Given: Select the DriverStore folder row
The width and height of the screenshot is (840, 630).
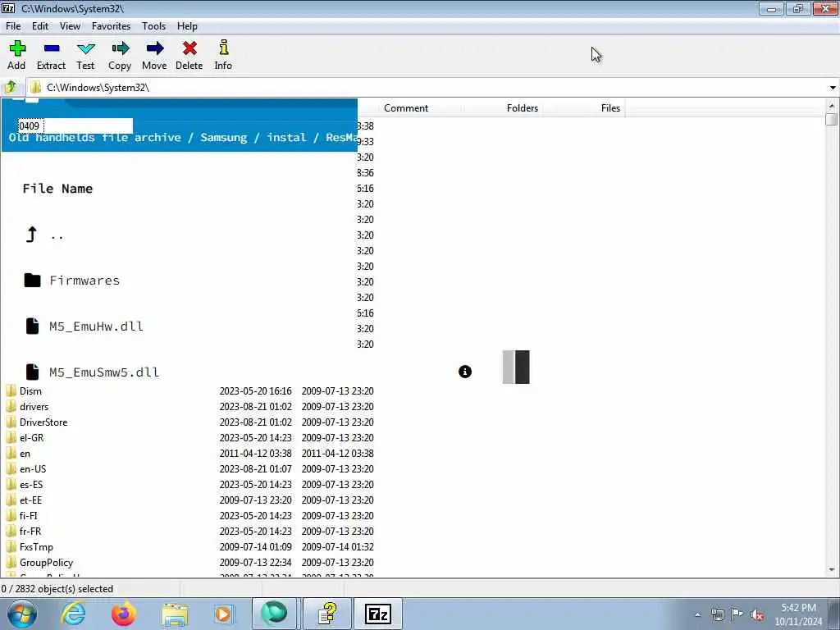Looking at the screenshot, I should point(190,422).
